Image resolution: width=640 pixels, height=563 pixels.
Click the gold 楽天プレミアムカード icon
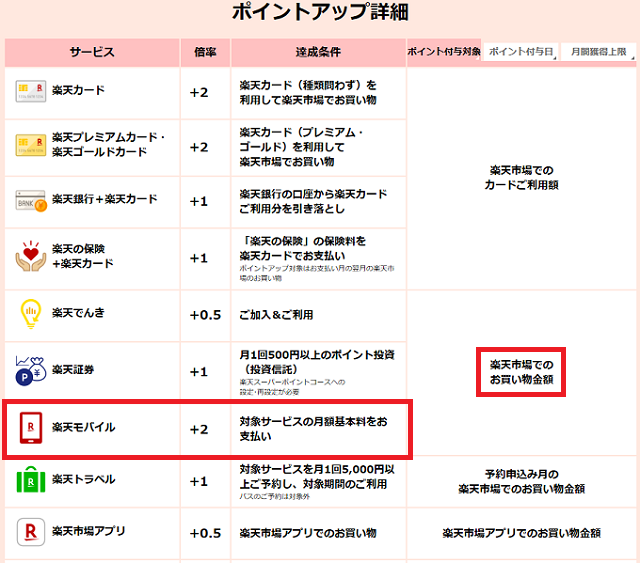pyautogui.click(x=31, y=145)
